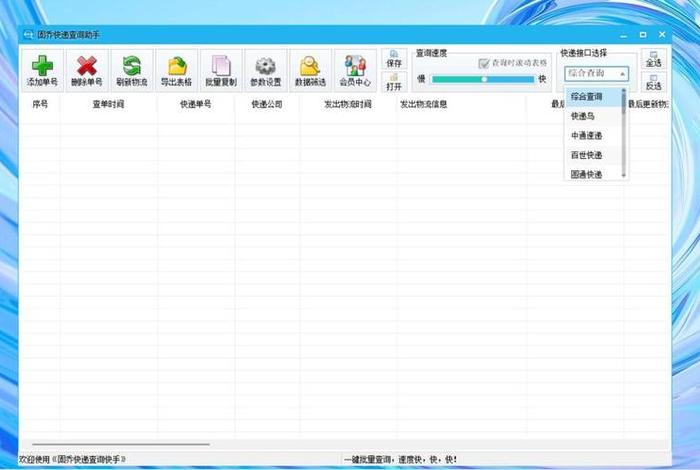
Task: Click the 最后更新物流 column header
Action: [647, 104]
